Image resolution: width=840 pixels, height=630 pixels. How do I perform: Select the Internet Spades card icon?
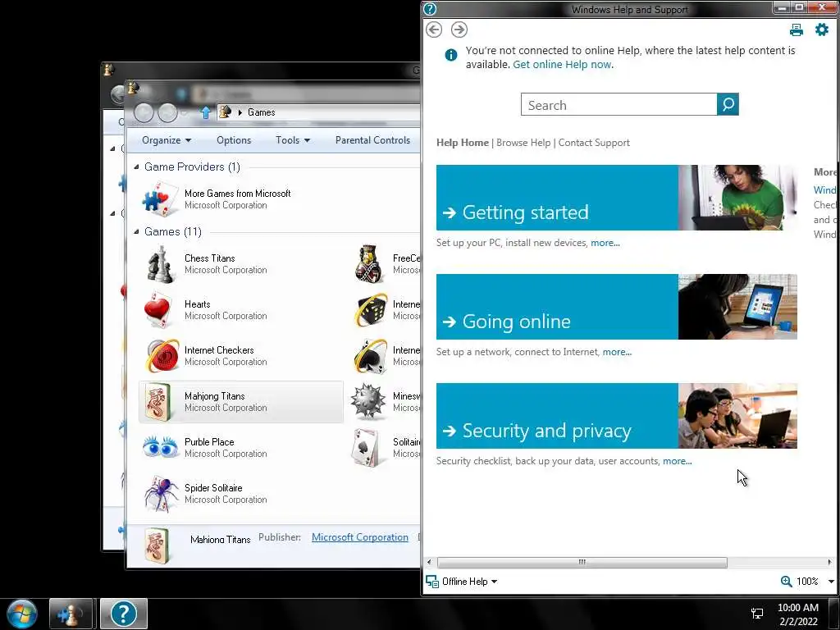pos(371,356)
